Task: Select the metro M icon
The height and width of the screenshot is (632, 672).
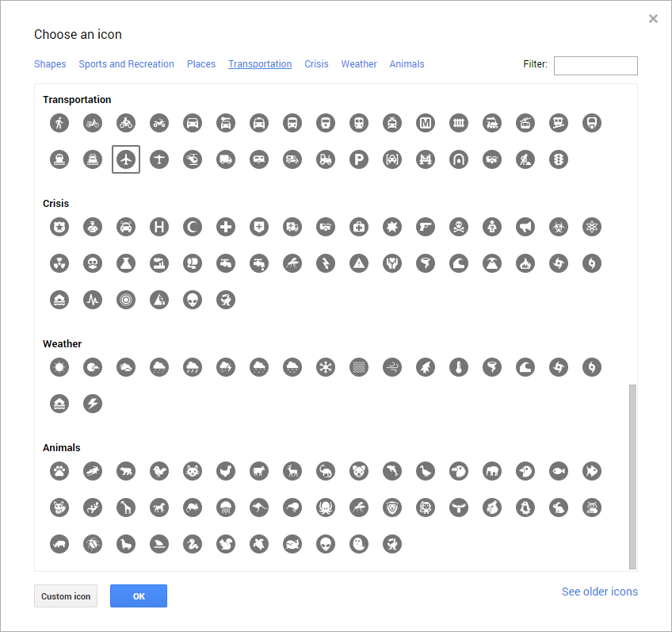Action: pyautogui.click(x=425, y=123)
